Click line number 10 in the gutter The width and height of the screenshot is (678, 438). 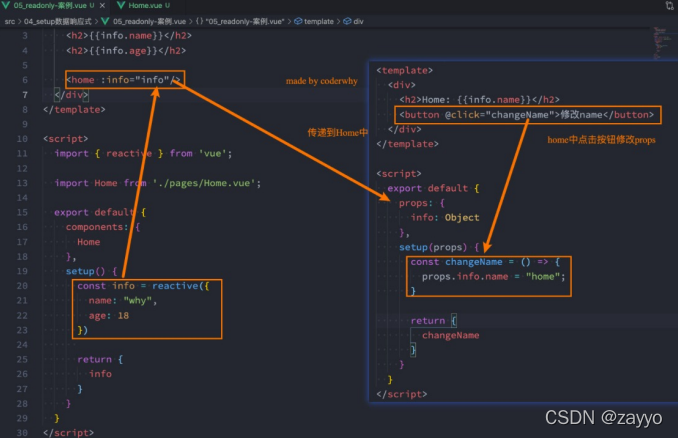point(22,139)
